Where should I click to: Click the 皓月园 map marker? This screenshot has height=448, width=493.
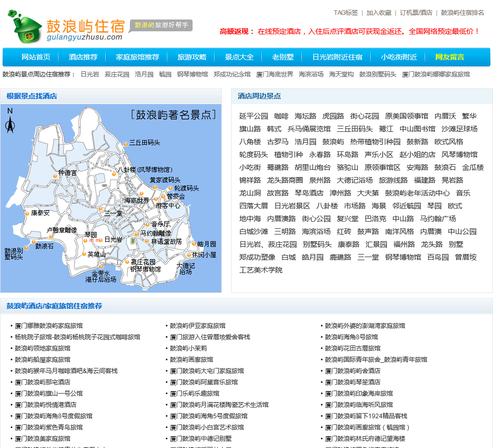(x=194, y=244)
